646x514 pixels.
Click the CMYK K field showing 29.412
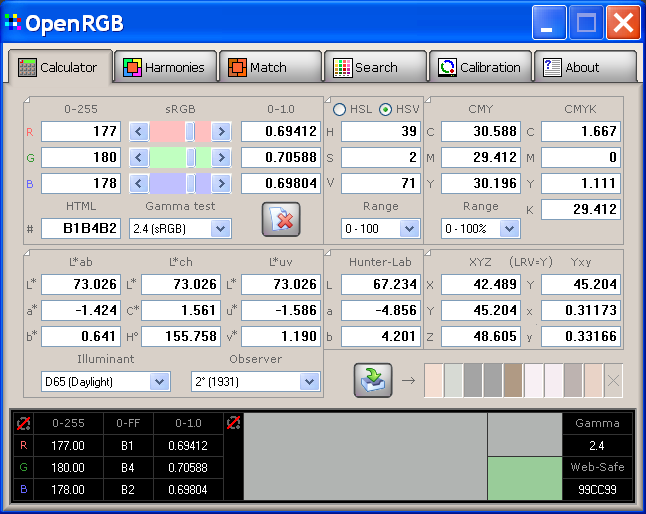[581, 209]
